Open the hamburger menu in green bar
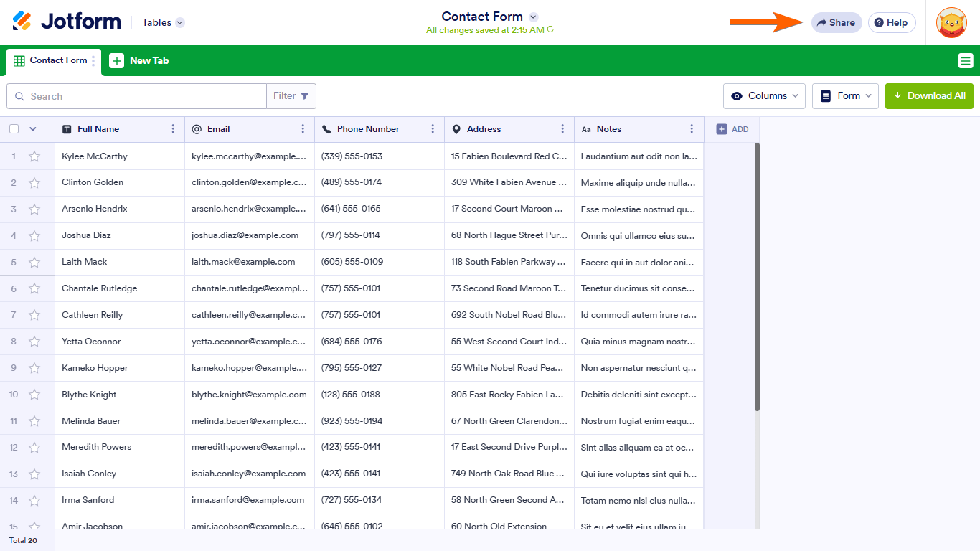This screenshot has width=980, height=551. [x=966, y=61]
